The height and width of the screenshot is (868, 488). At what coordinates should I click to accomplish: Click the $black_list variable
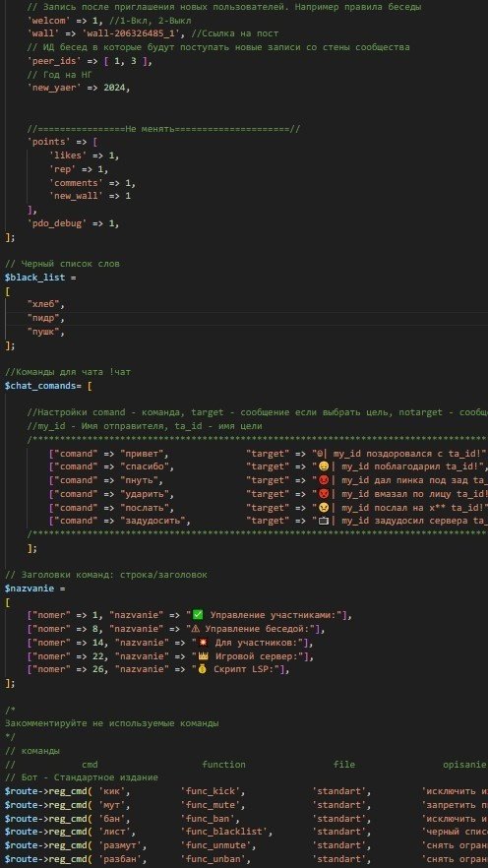34,278
